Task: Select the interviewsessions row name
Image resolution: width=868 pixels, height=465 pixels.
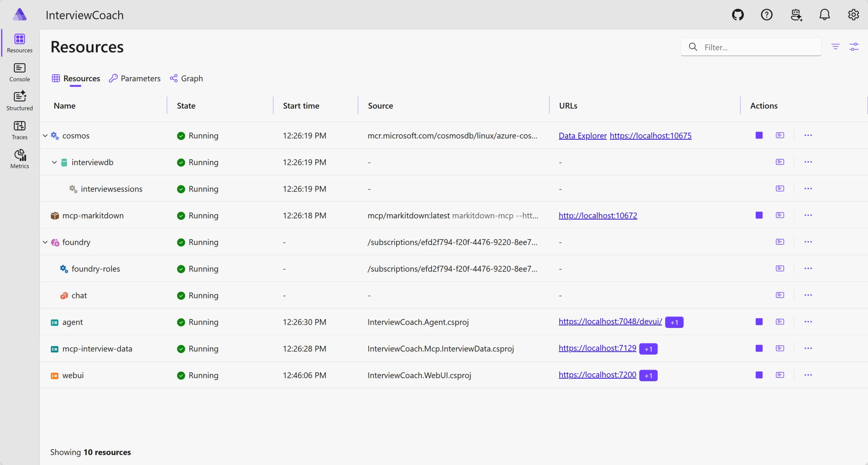Action: [111, 189]
